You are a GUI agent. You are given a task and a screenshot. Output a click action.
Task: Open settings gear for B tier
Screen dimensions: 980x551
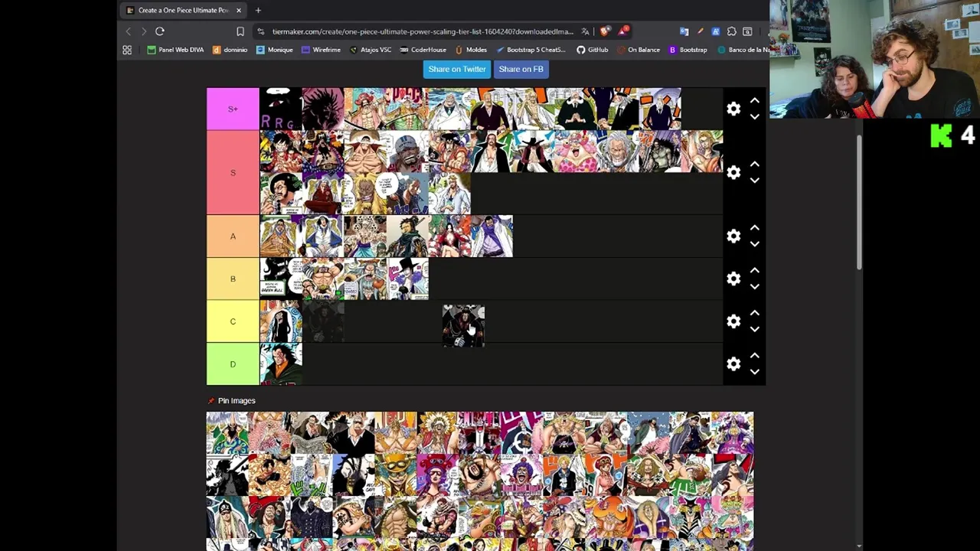(733, 279)
